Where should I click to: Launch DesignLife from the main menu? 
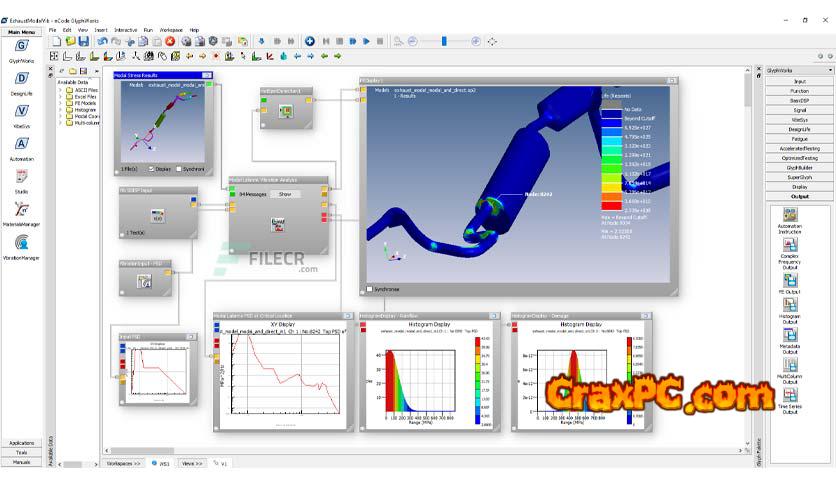pos(22,79)
